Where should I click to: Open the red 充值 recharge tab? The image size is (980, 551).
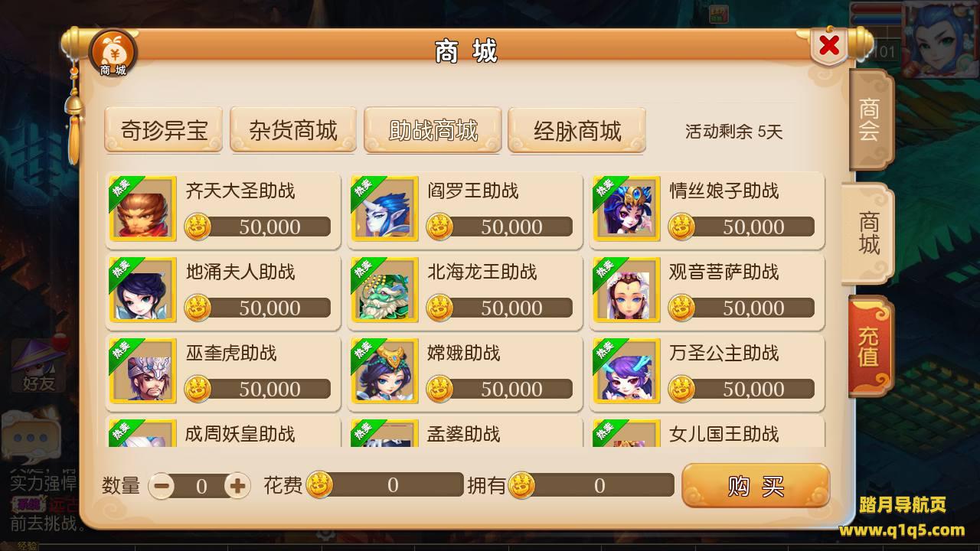click(871, 347)
